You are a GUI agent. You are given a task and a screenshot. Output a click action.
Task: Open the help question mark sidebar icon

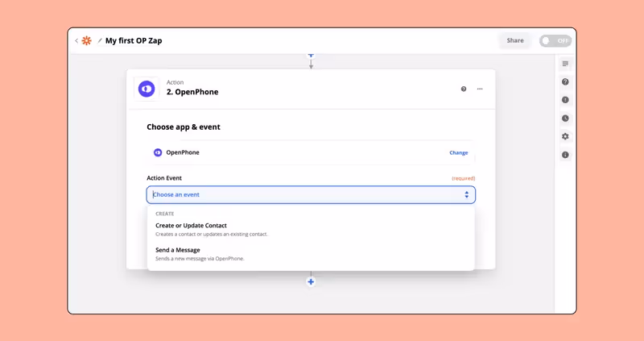(x=566, y=82)
